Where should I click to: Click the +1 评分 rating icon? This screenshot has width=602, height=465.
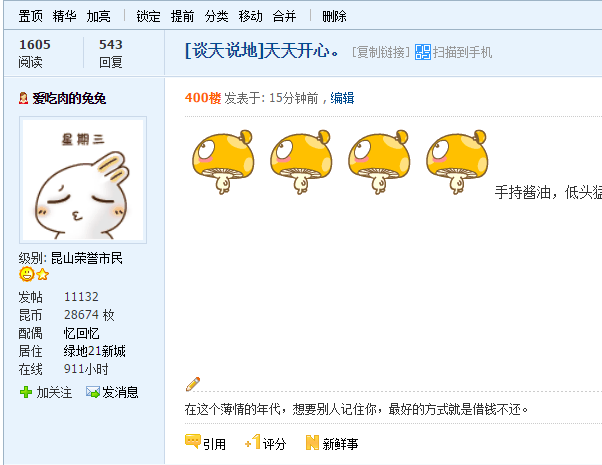[x=253, y=442]
